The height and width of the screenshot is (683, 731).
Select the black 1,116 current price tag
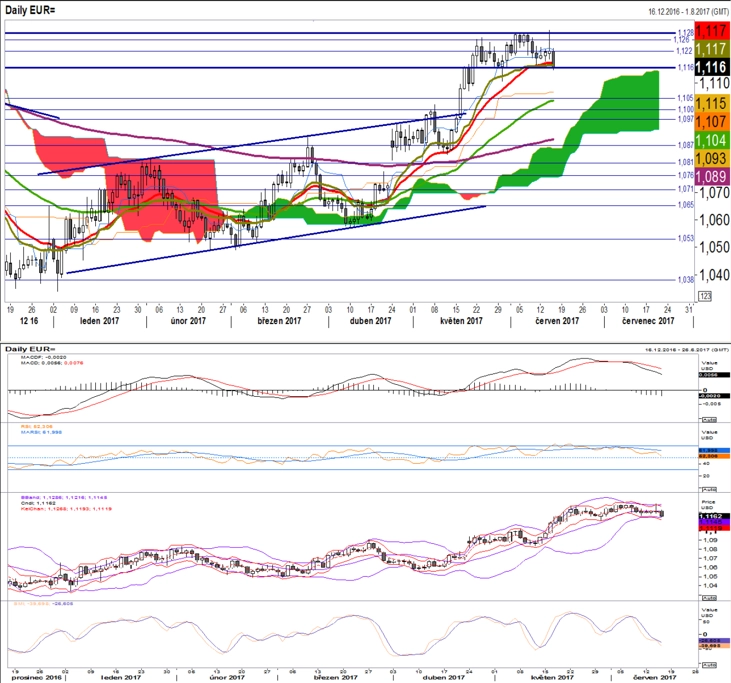pyautogui.click(x=711, y=67)
